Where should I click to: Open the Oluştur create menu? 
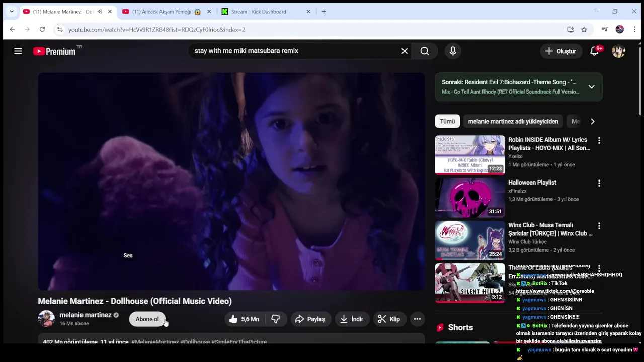(560, 51)
